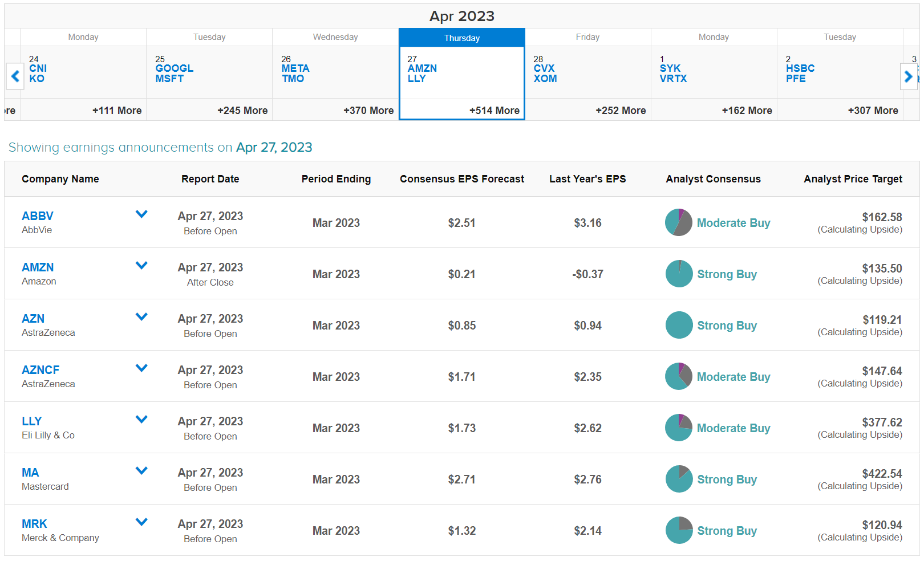
Task: Open the ABBV ticker link
Action: (x=38, y=216)
